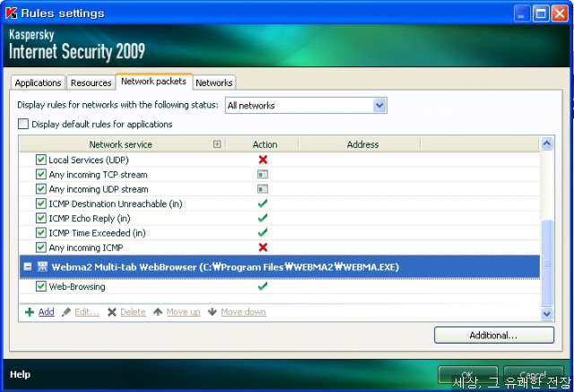Click the Move up link
The image size is (574, 392).
183,312
